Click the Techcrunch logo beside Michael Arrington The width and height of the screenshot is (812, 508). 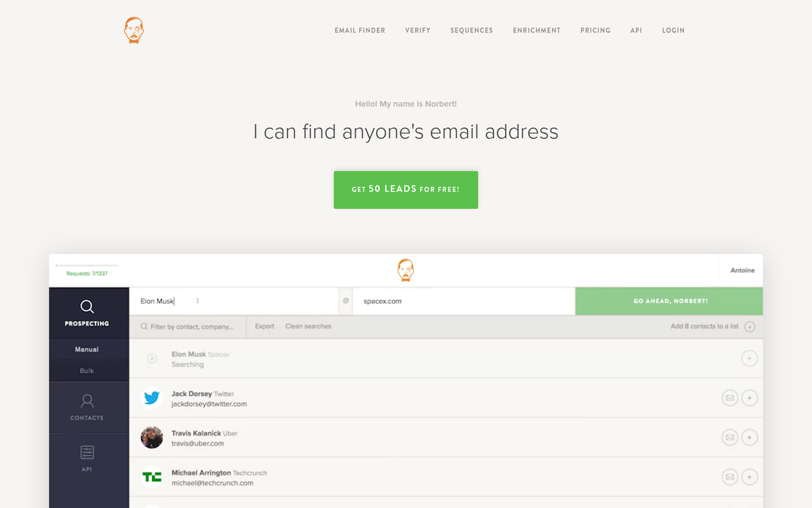152,477
